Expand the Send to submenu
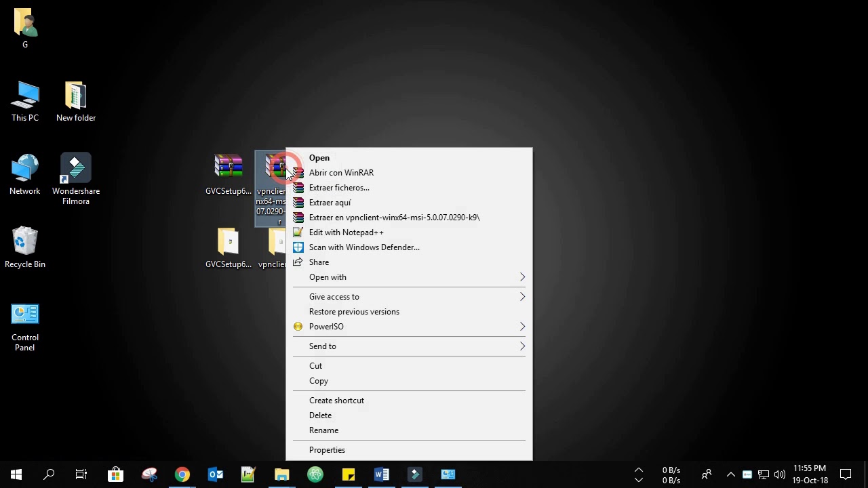This screenshot has width=868, height=488. point(409,346)
